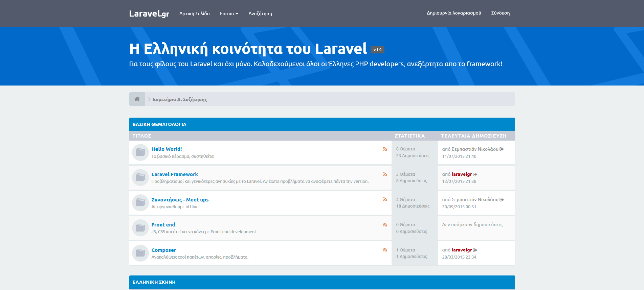The image size is (644, 290).
Task: Click the '18 Δημοσιεύσεις' statistic
Action: [x=413, y=206]
